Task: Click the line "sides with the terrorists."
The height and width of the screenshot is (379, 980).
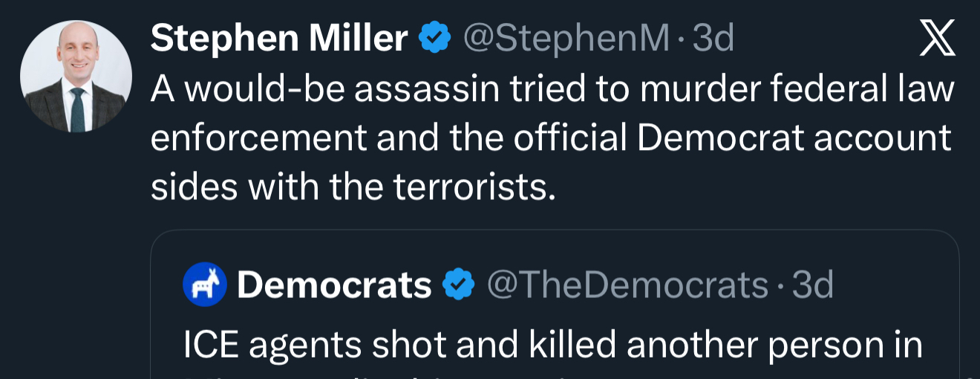Action: [353, 187]
